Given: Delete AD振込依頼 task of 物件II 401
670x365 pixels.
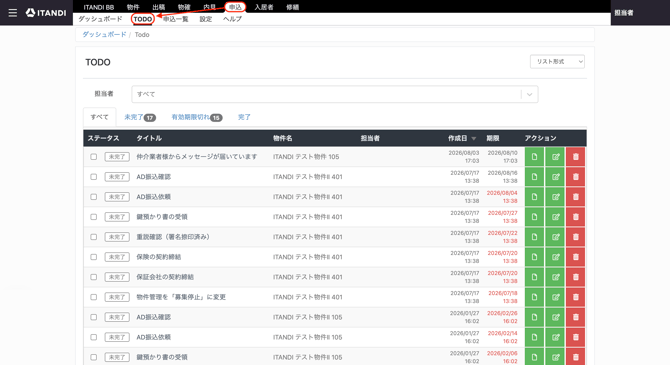Looking at the screenshot, I should (576, 197).
